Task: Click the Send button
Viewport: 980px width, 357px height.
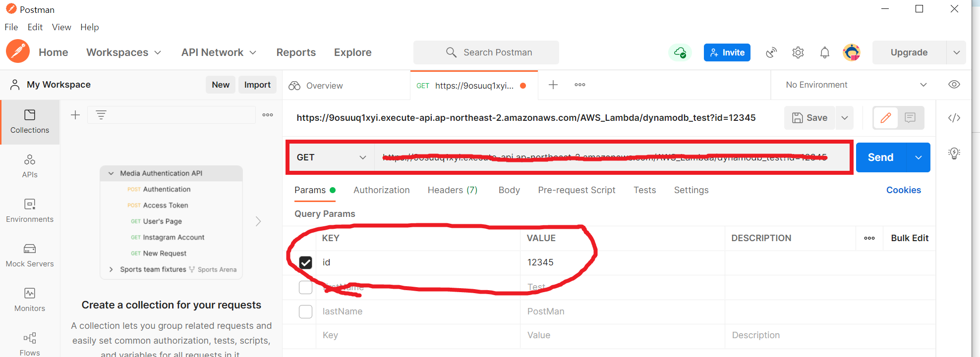Action: [881, 157]
